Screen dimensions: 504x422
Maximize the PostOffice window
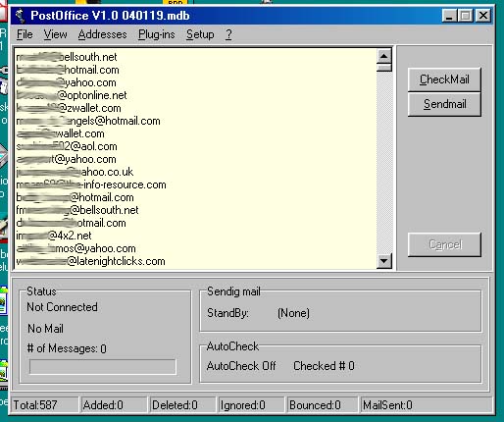pyautogui.click(x=465, y=16)
